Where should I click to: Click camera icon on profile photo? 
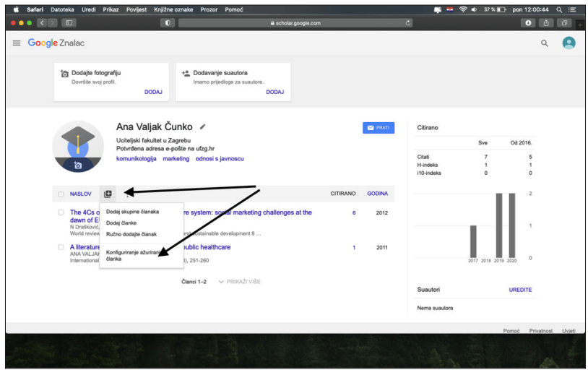[x=78, y=165]
